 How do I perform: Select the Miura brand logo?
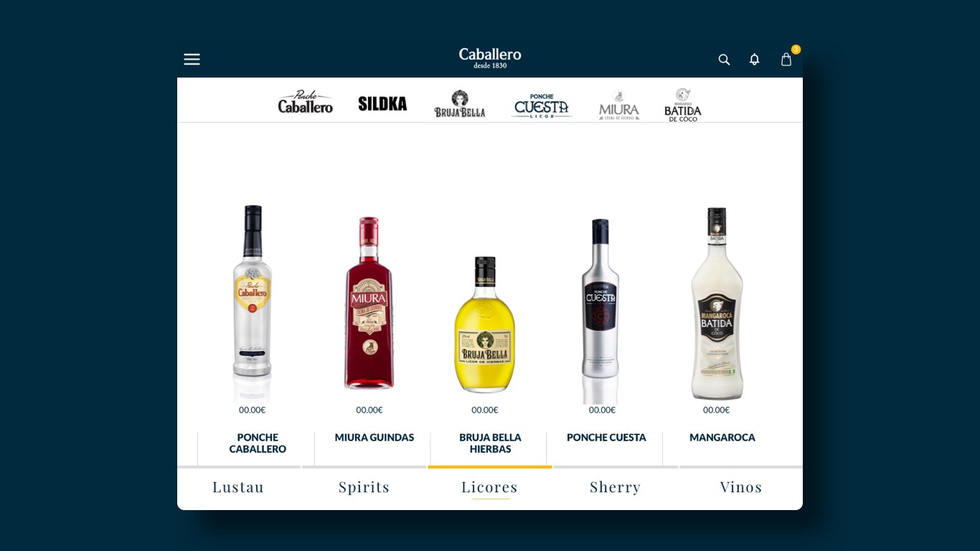[619, 105]
